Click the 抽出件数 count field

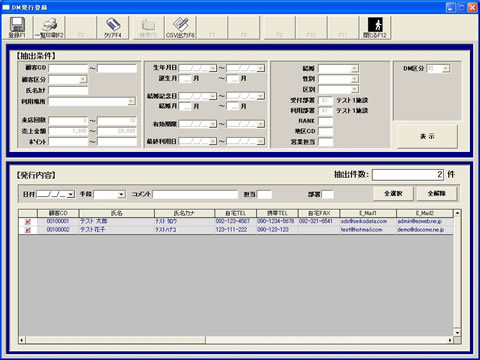(408, 175)
